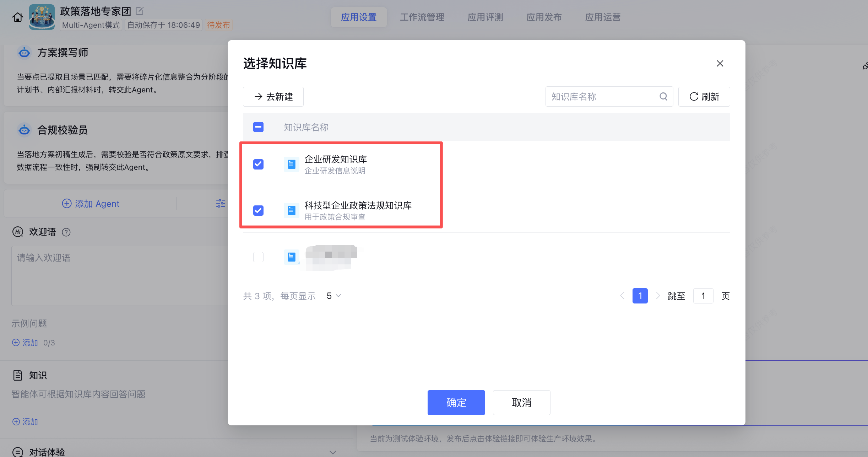Uncheck the 企业研发知识库 checkbox

[258, 164]
